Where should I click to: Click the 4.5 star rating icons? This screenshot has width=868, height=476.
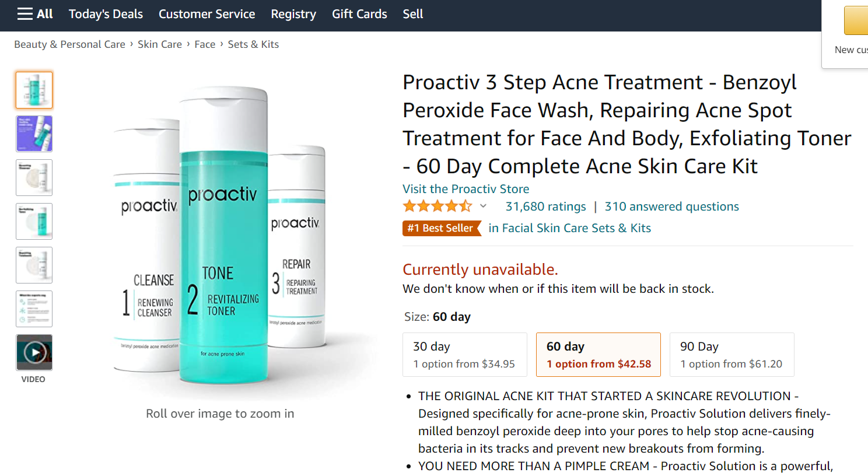click(x=437, y=206)
